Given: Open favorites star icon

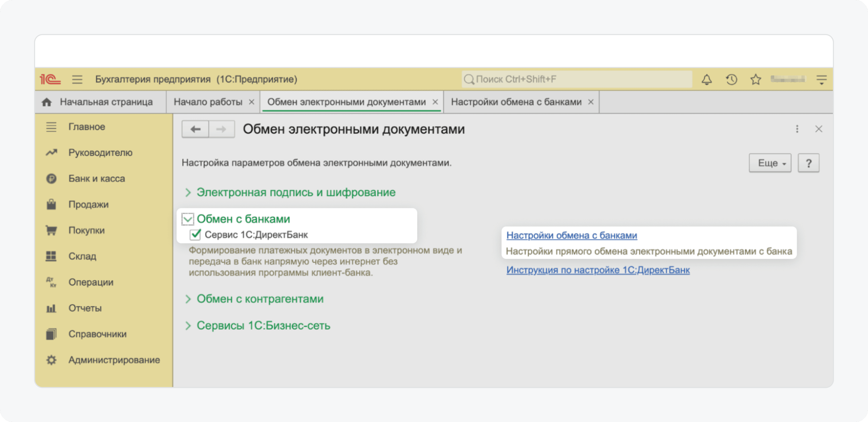Looking at the screenshot, I should click(756, 79).
